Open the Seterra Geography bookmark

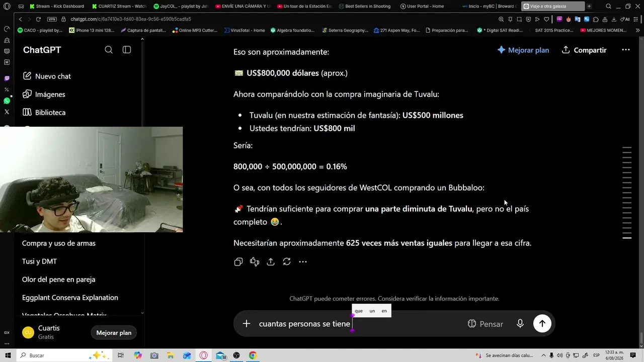coord(345,30)
